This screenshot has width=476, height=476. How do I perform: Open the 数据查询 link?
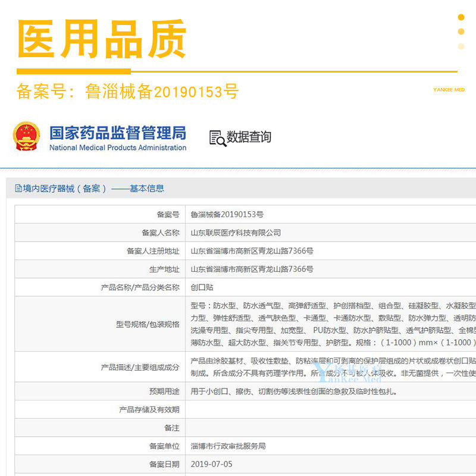249,137
